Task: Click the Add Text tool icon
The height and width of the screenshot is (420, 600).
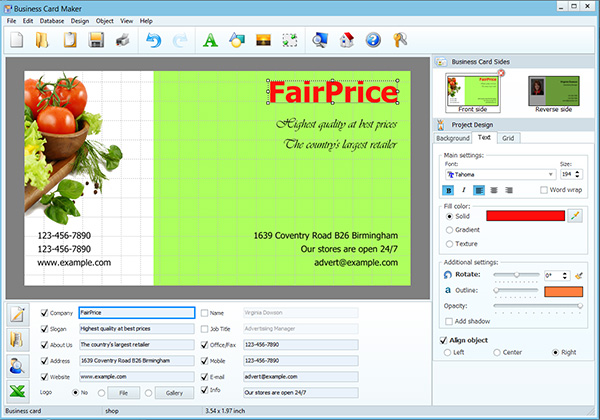Action: [210, 40]
